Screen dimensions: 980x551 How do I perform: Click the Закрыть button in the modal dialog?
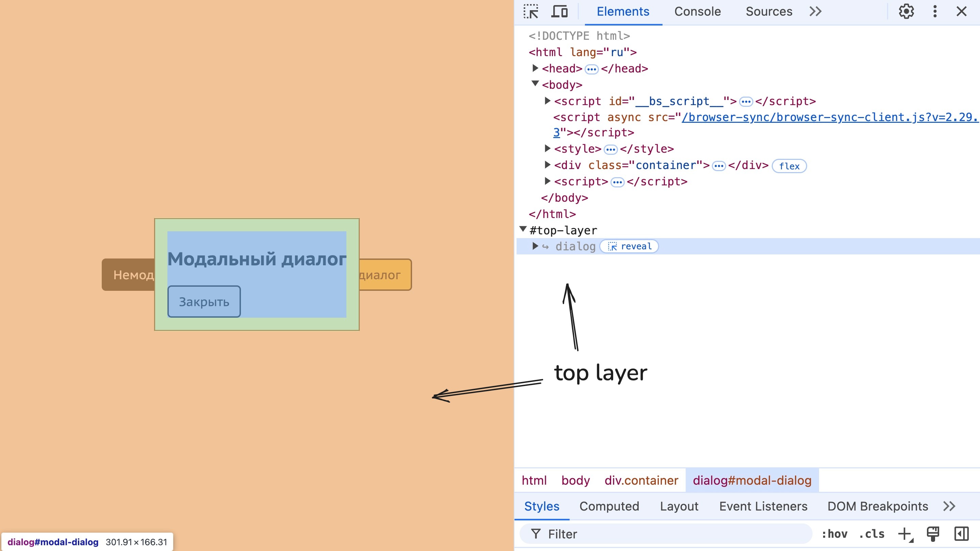(x=204, y=302)
